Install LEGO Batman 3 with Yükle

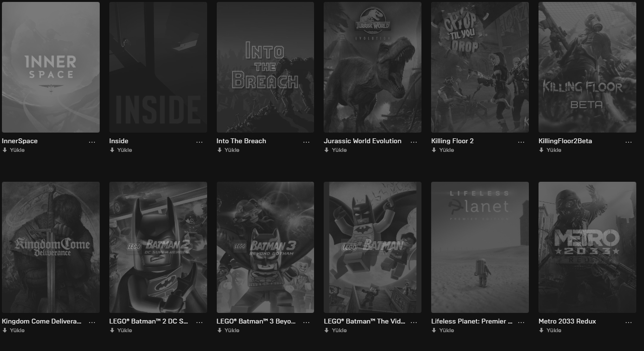pos(228,330)
